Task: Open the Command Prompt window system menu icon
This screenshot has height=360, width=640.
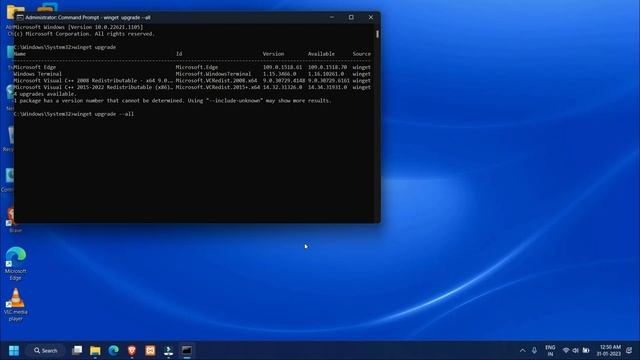Action: click(x=20, y=17)
